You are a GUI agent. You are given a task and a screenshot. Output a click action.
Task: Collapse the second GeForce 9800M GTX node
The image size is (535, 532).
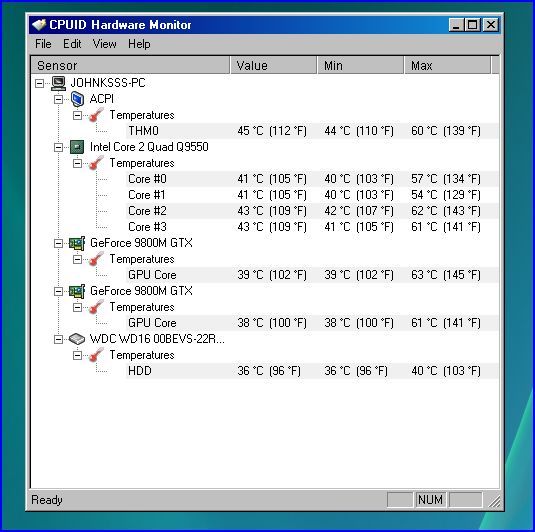point(59,291)
